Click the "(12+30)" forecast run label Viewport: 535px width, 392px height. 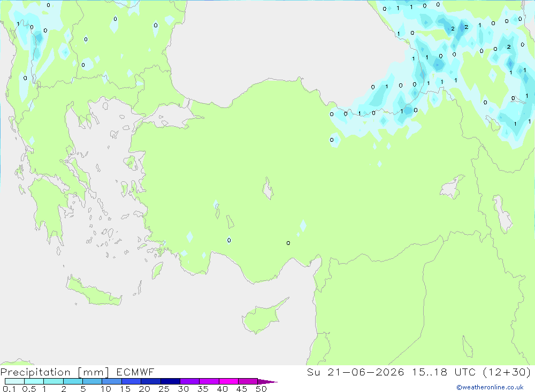coord(507,372)
